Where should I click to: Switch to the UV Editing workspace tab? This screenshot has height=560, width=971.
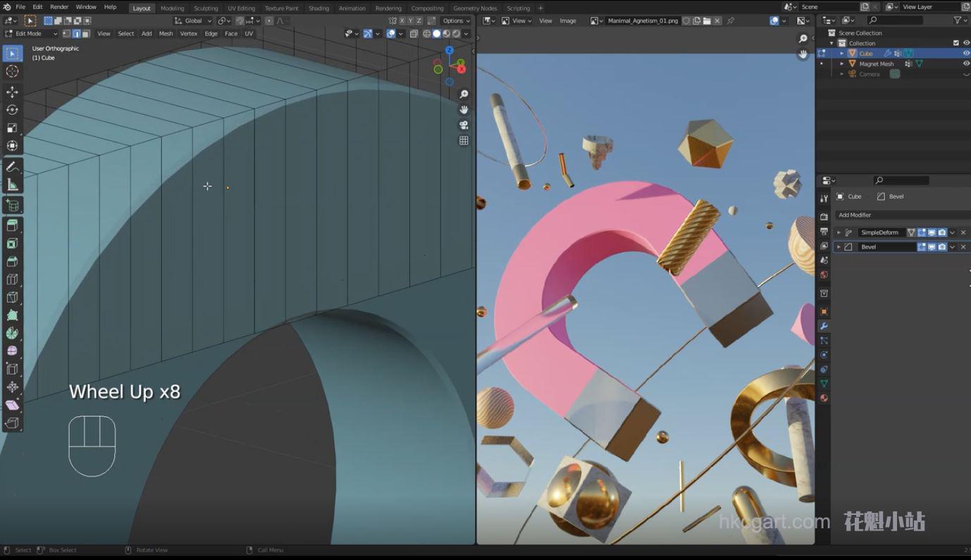pyautogui.click(x=241, y=8)
